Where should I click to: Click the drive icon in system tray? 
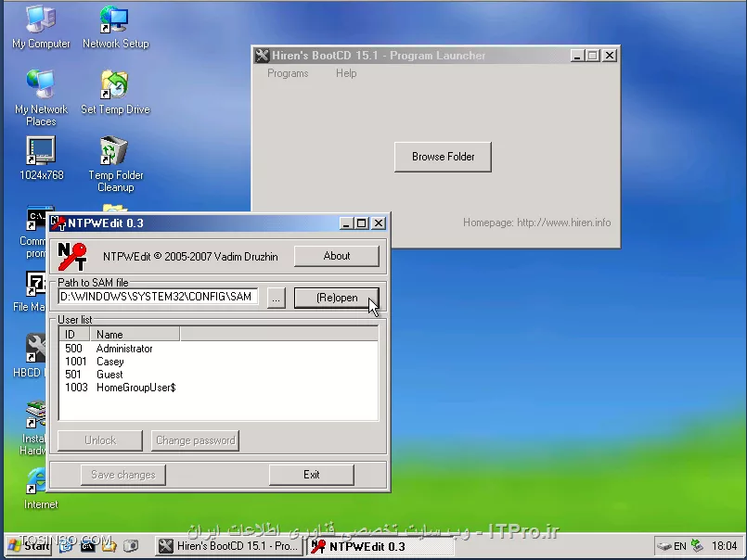pos(664,546)
